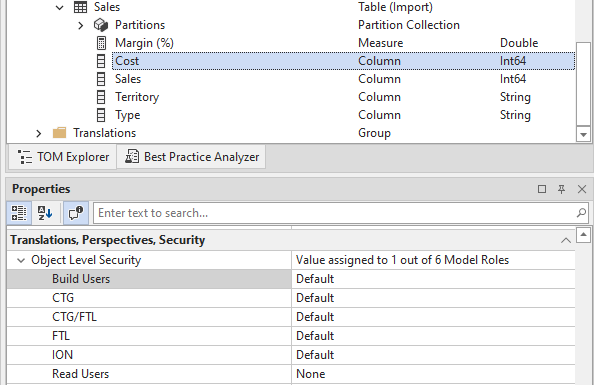Image resolution: width=594 pixels, height=385 pixels.
Task: Sort properties alphabetically
Action: [45, 213]
